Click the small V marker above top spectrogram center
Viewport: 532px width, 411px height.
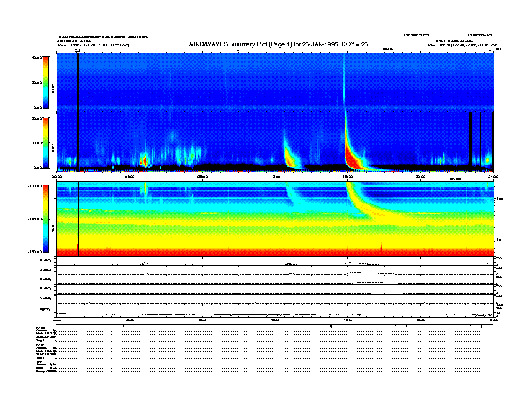238,50
